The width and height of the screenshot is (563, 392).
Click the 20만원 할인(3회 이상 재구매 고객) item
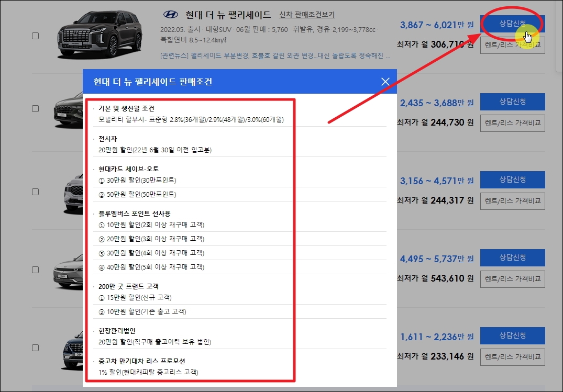(x=151, y=239)
